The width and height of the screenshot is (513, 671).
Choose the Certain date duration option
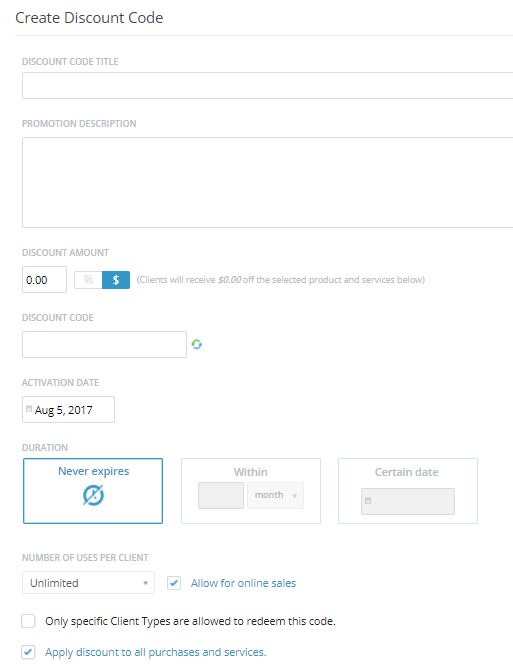tap(408, 491)
